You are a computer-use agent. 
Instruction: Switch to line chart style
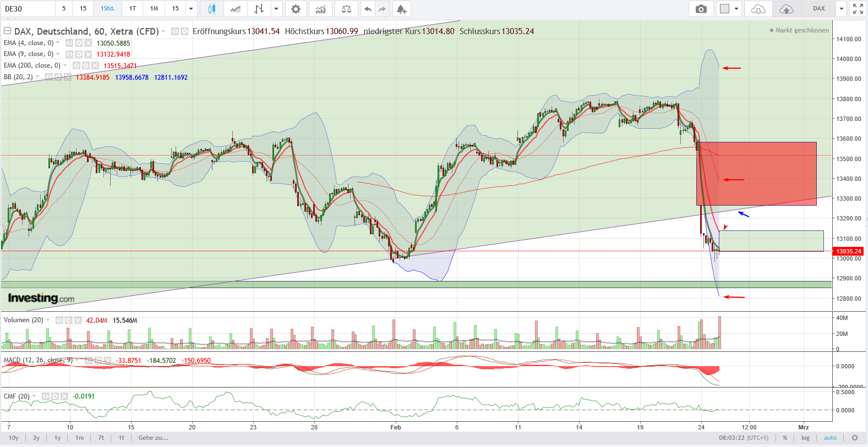pos(235,9)
